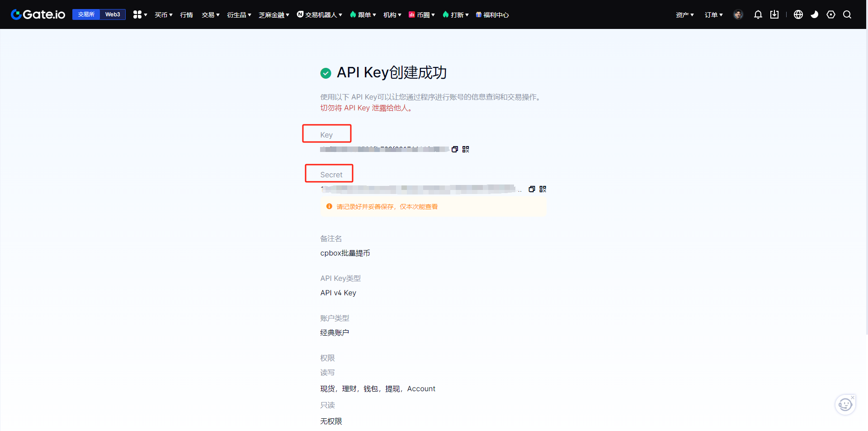Expand the 衍生品 dropdown menu
This screenshot has height=431, width=868.
click(239, 15)
